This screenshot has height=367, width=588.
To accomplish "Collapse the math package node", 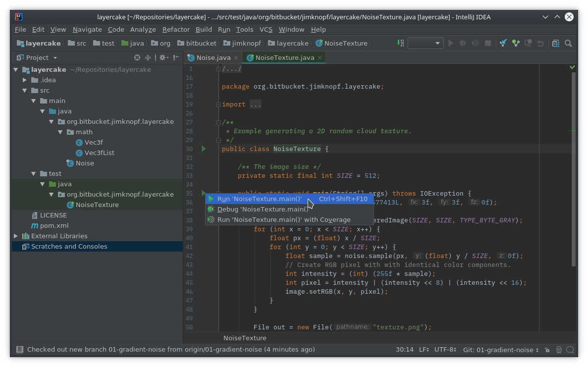I will pyautogui.click(x=60, y=132).
